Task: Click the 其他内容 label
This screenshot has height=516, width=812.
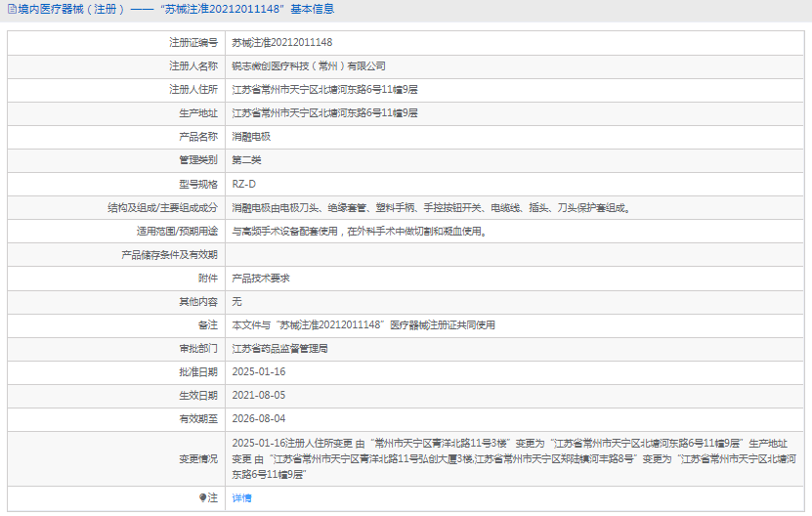Action: coord(198,302)
